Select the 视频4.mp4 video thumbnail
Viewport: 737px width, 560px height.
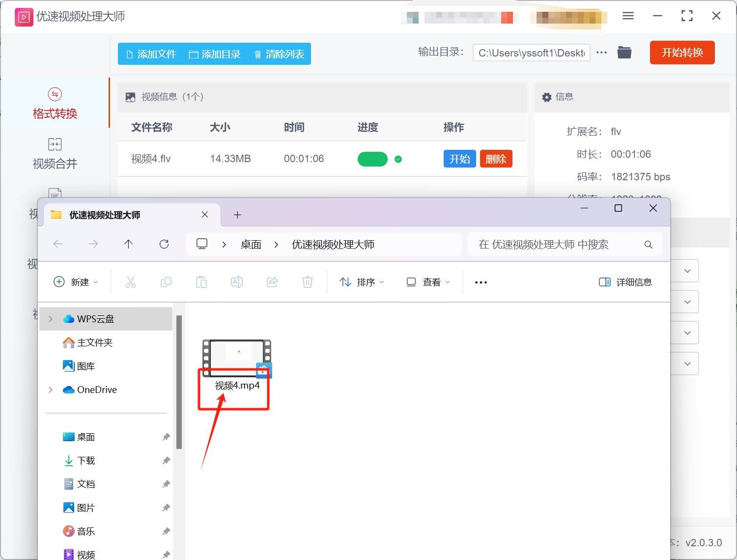(x=237, y=359)
